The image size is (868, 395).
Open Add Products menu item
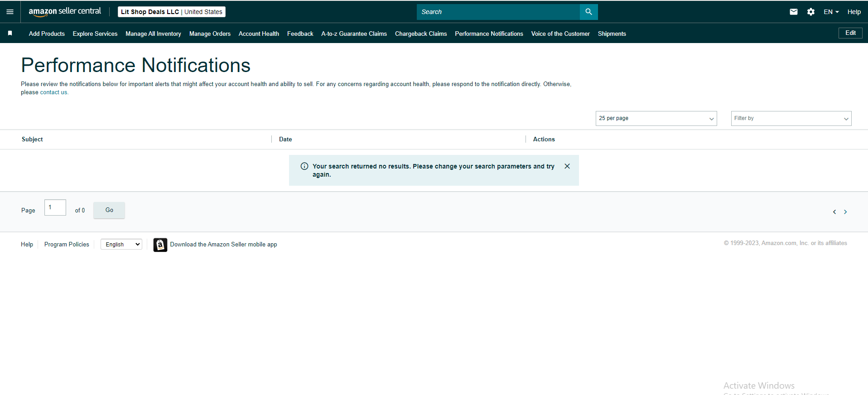47,34
